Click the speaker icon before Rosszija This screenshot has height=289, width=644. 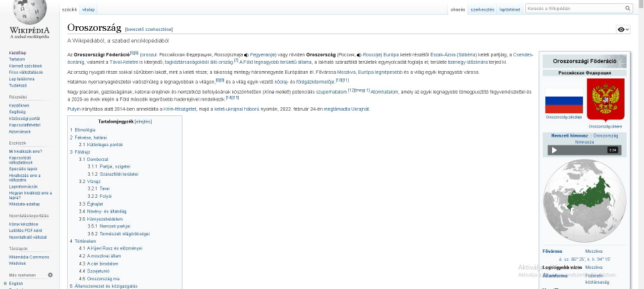coord(360,54)
